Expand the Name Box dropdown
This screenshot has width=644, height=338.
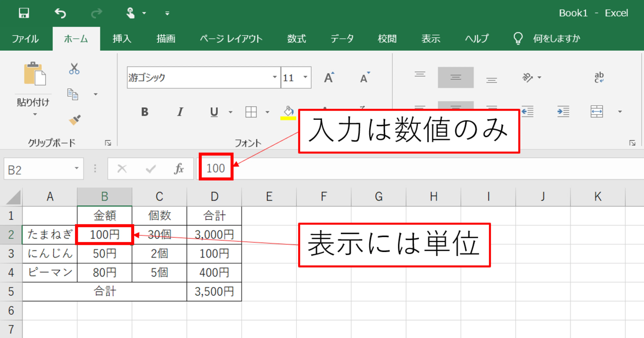(77, 168)
